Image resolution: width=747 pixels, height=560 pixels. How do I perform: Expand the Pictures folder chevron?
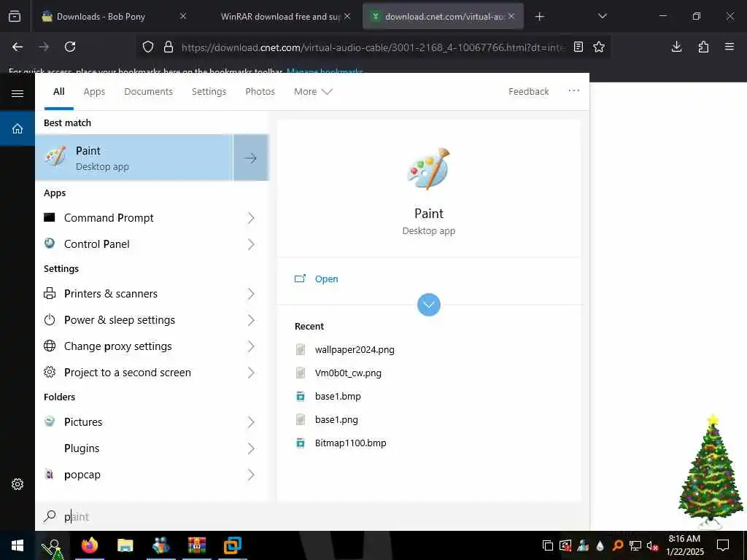coord(251,422)
